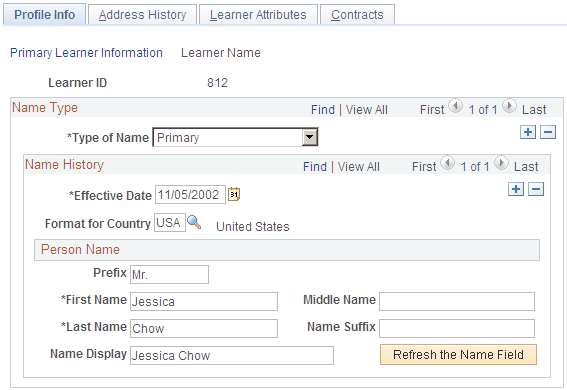Click the Effective Date field
567x390 pixels.
(190, 195)
